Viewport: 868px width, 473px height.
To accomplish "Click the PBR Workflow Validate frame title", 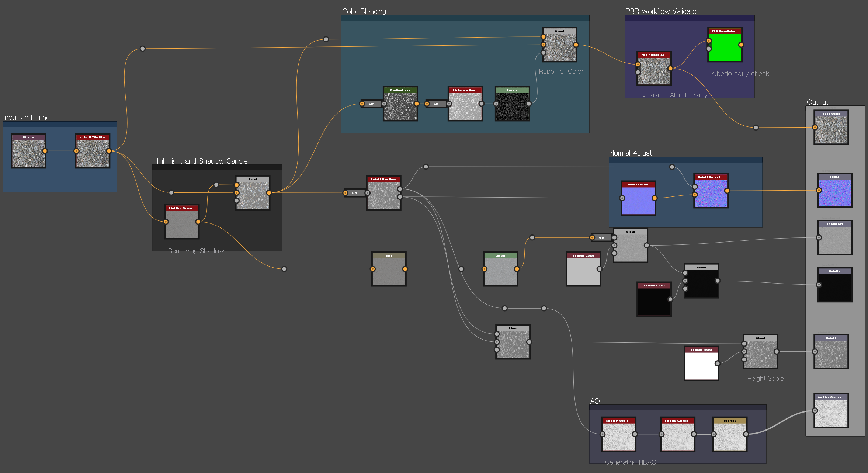I will [661, 11].
